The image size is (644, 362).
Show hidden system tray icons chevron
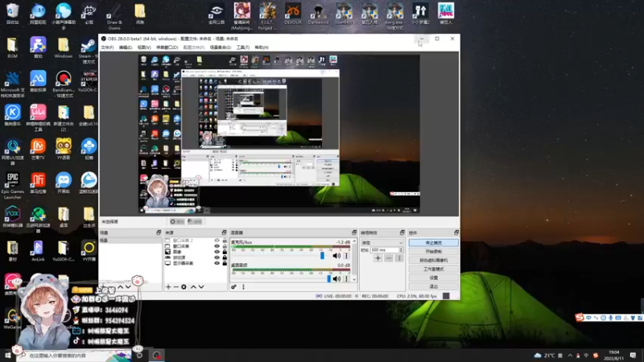click(570, 356)
